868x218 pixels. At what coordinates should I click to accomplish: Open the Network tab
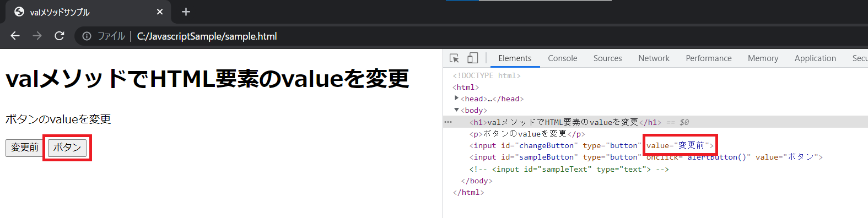[x=654, y=58]
